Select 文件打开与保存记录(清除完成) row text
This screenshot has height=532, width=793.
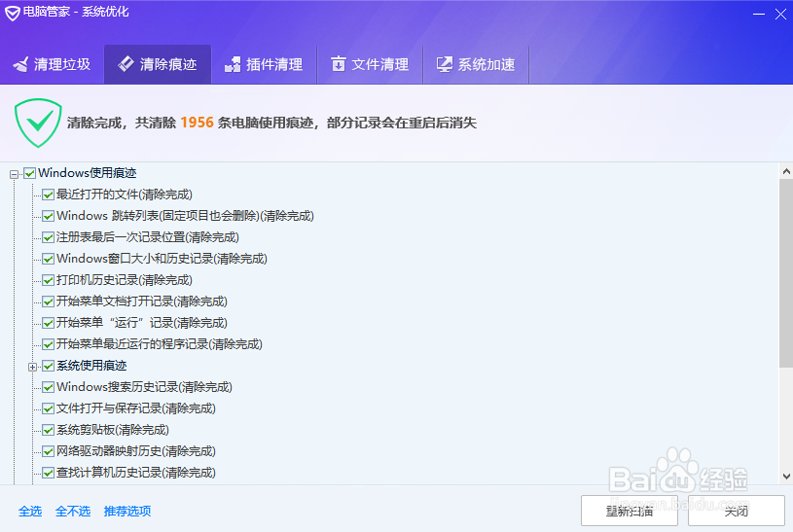tap(136, 408)
